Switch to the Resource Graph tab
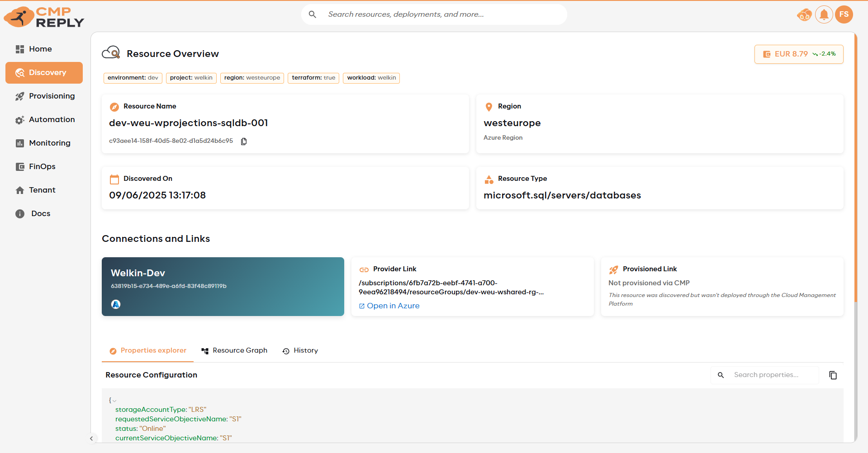 click(x=234, y=350)
